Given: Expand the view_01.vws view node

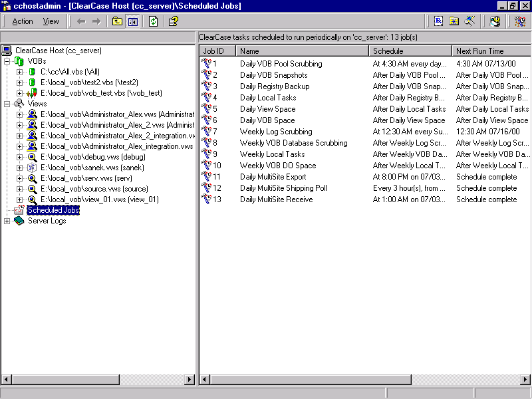Looking at the screenshot, I should [x=20, y=200].
